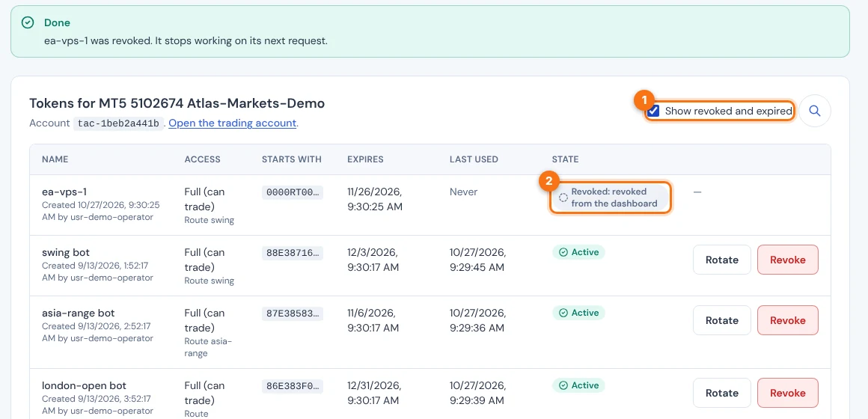Click the ea-vps-1 was revoked message
The image size is (868, 419).
pyautogui.click(x=186, y=41)
